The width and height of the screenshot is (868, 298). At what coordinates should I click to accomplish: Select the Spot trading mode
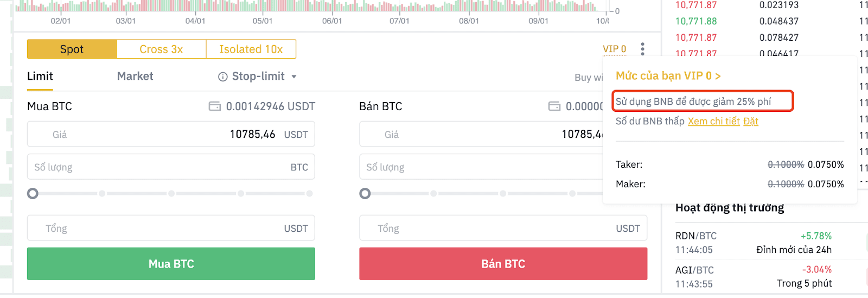tap(72, 49)
